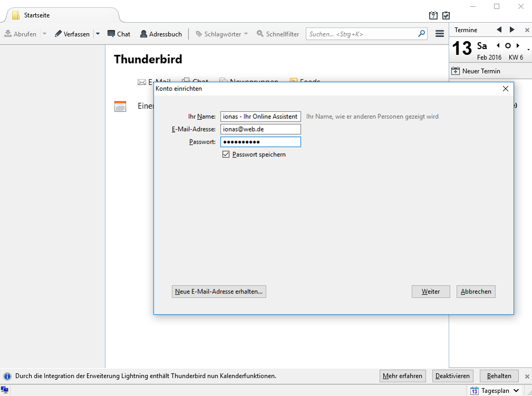Viewport: 532px width, 396px height.
Task: Dismiss the Lightning notification bar
Action: [x=527, y=376]
